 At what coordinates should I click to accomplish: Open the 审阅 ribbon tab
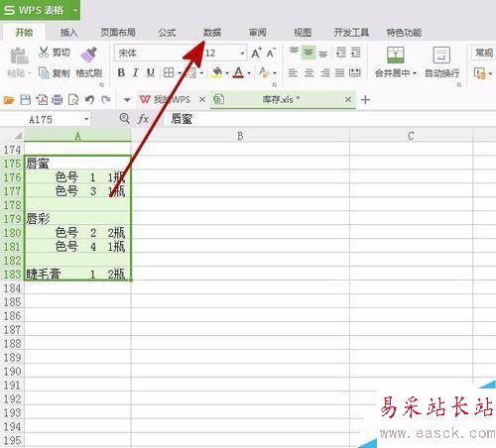258,33
